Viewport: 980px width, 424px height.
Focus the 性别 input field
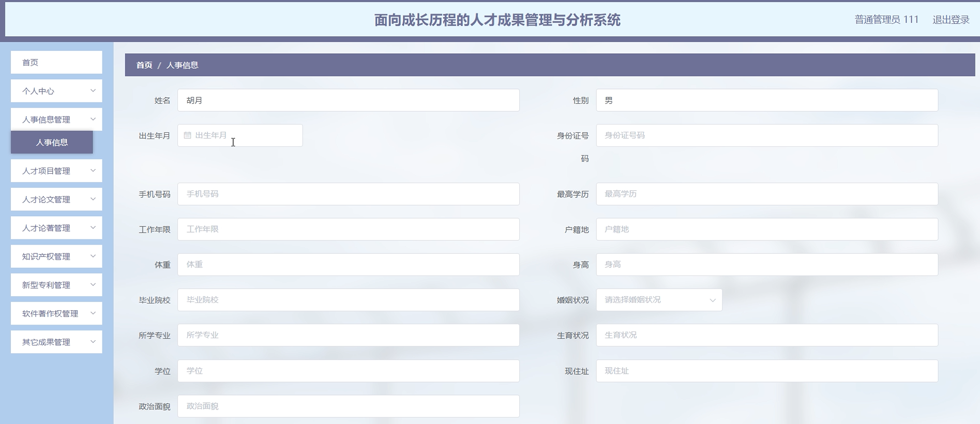pos(767,100)
